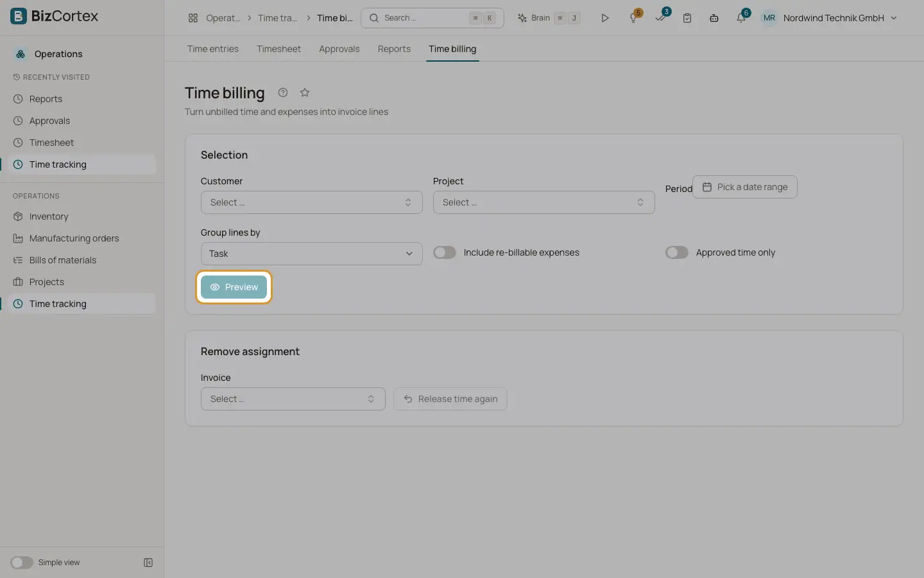The width and height of the screenshot is (924, 578).
Task: Collapse the sidebar with the panel icon
Action: point(148,563)
